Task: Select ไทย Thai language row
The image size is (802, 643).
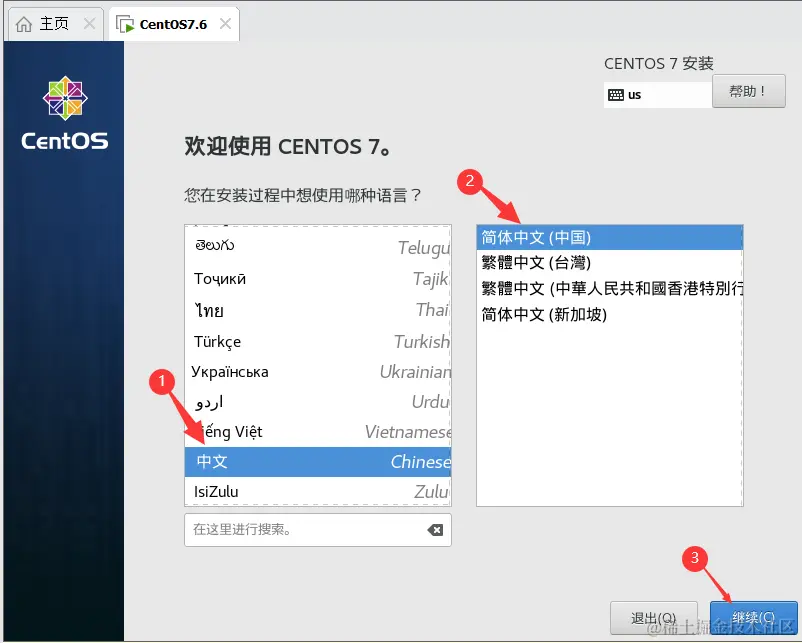Action: coord(318,310)
